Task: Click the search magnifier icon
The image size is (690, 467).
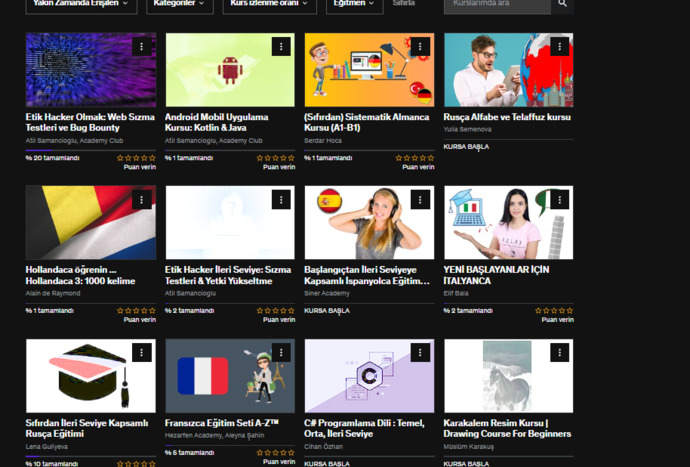Action: pos(562,3)
